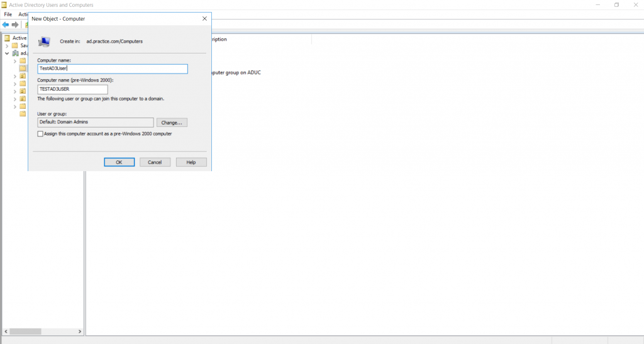Open Help for the New Object dialog
This screenshot has height=344, width=644.
pyautogui.click(x=191, y=162)
